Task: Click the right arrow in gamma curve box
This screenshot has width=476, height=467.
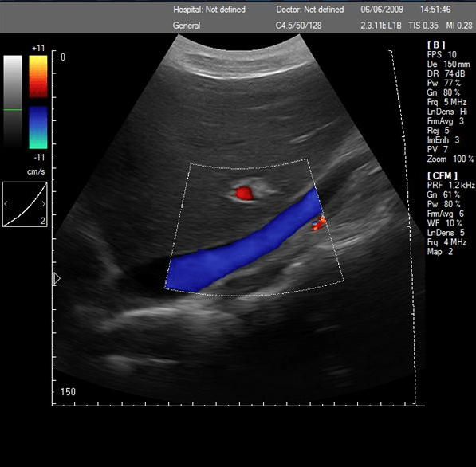Action: coord(43,204)
